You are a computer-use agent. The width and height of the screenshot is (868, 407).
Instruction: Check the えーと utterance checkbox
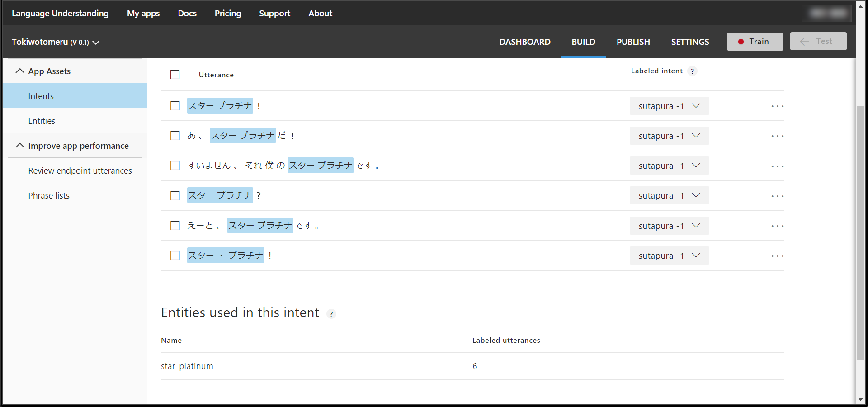click(x=175, y=226)
